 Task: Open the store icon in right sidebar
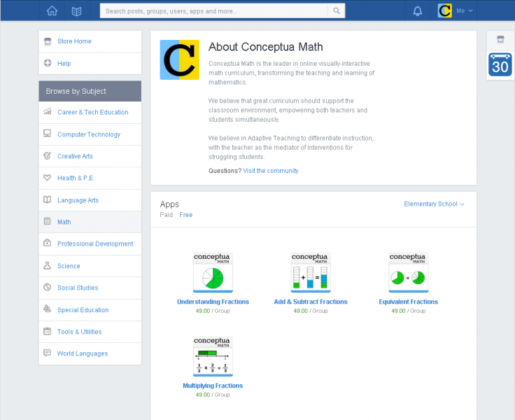(500, 39)
